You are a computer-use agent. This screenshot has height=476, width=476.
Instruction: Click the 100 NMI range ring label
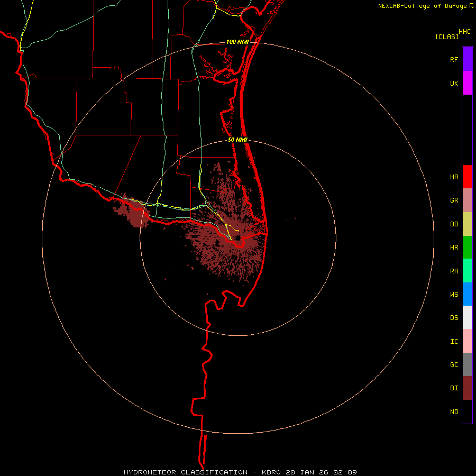click(237, 42)
